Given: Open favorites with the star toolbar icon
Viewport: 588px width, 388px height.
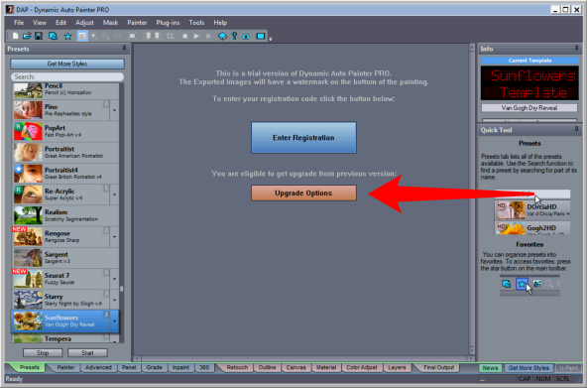Looking at the screenshot, I should tap(67, 36).
